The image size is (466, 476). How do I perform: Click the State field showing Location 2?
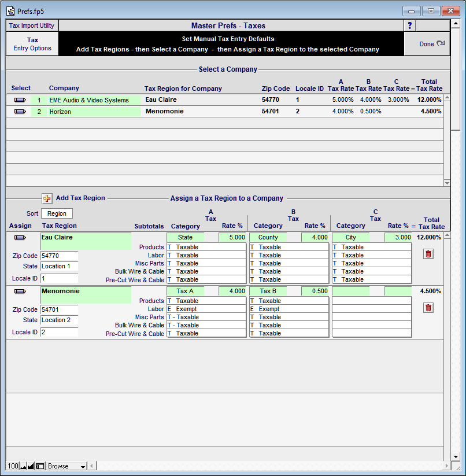59,320
